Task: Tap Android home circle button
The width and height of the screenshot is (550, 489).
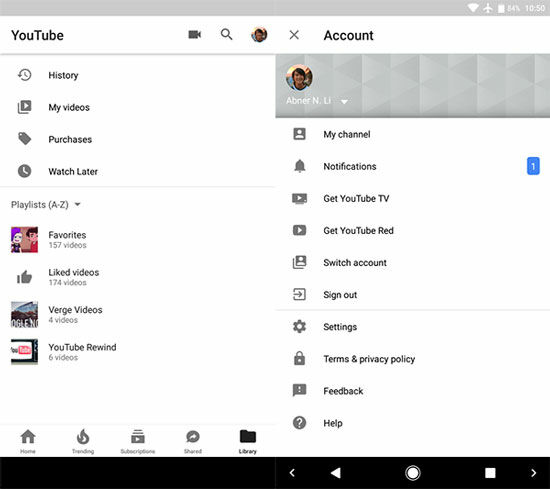Action: [x=412, y=473]
